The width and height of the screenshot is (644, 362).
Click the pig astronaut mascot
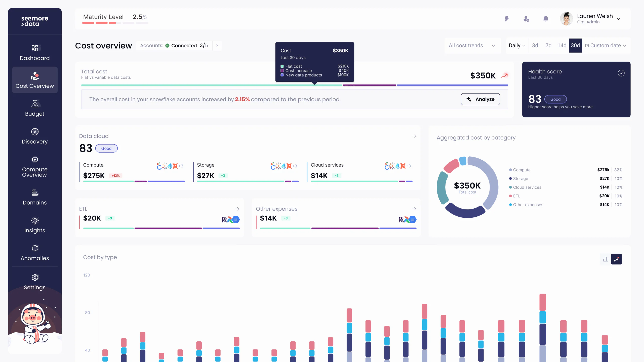point(36,324)
